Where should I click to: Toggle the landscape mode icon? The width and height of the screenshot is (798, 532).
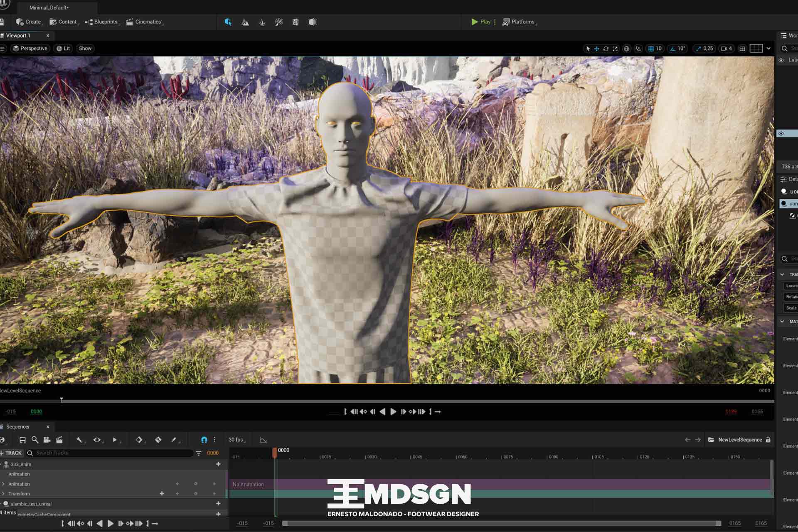coord(245,21)
